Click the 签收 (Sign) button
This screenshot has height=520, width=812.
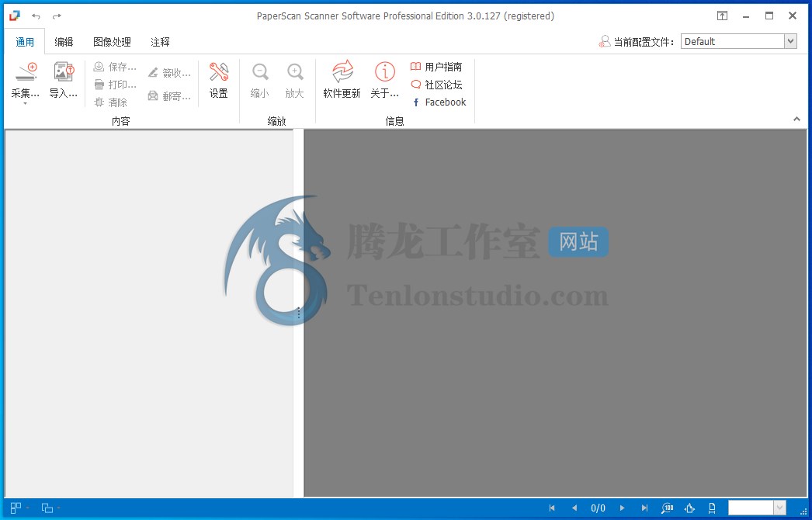(x=168, y=73)
